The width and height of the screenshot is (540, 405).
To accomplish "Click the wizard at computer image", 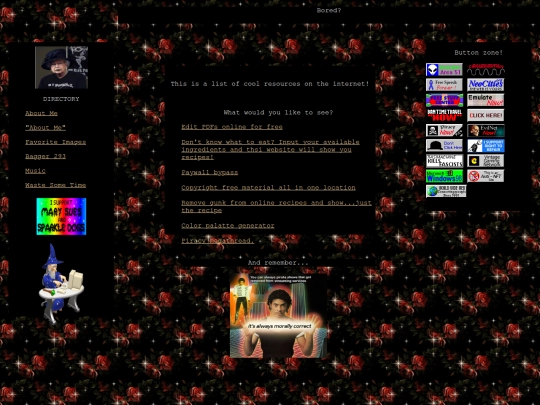I will click(61, 283).
